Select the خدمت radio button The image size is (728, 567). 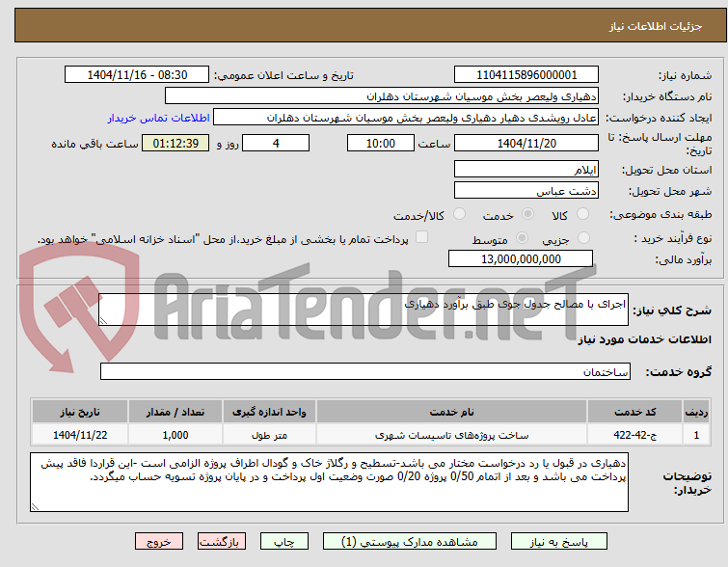[527, 214]
